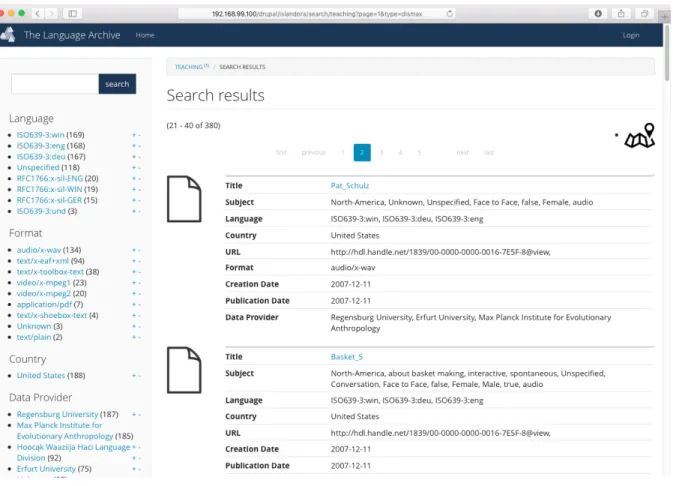The width and height of the screenshot is (673, 486).
Task: Go to results page 4
Action: pyautogui.click(x=400, y=152)
